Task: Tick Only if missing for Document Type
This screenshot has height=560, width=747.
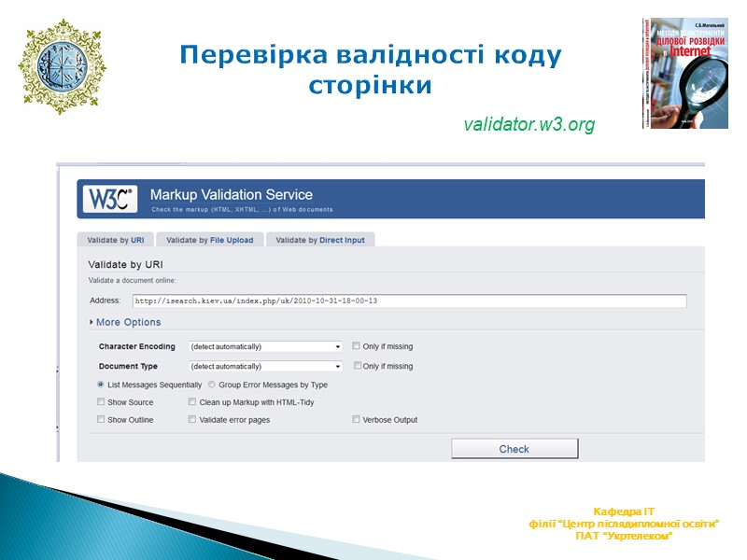Action: (x=358, y=365)
